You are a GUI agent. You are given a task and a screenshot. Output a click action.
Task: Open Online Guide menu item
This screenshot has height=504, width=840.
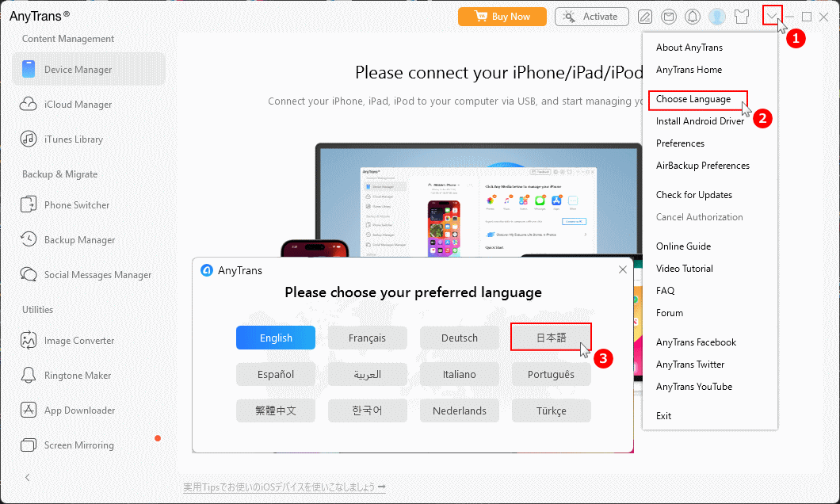684,246
